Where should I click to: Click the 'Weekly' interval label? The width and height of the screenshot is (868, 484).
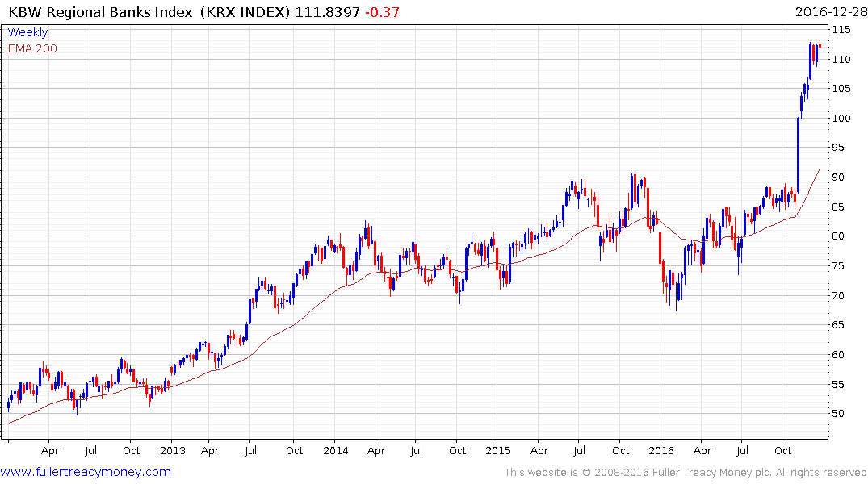tap(27, 32)
